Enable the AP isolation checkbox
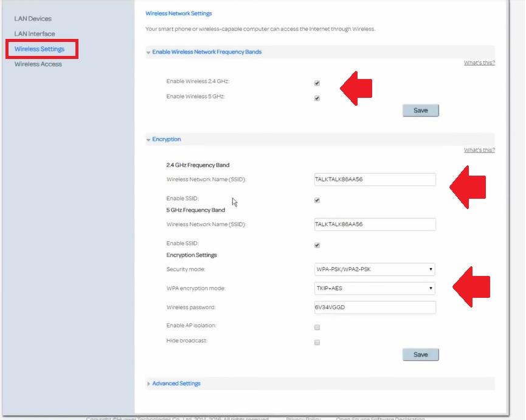 (317, 328)
